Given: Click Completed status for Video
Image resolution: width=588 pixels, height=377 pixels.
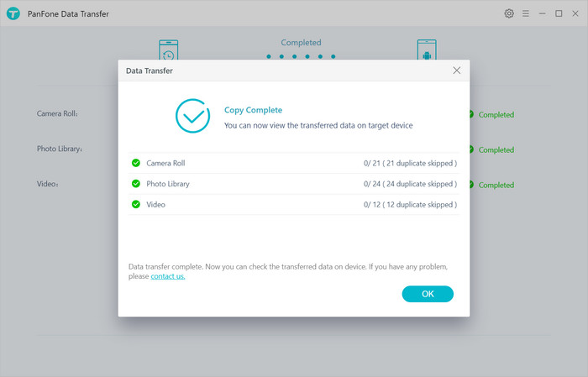Looking at the screenshot, I should pos(496,185).
